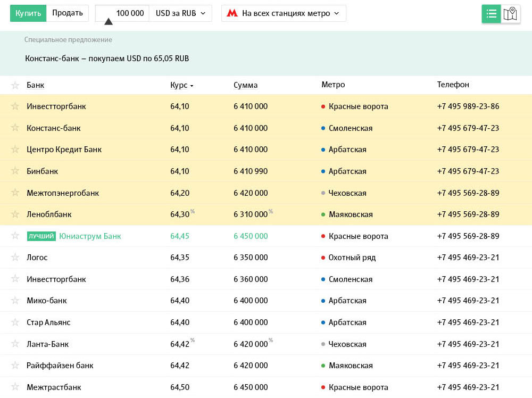Select the Продать tab
This screenshot has width=532, height=398.
click(67, 13)
